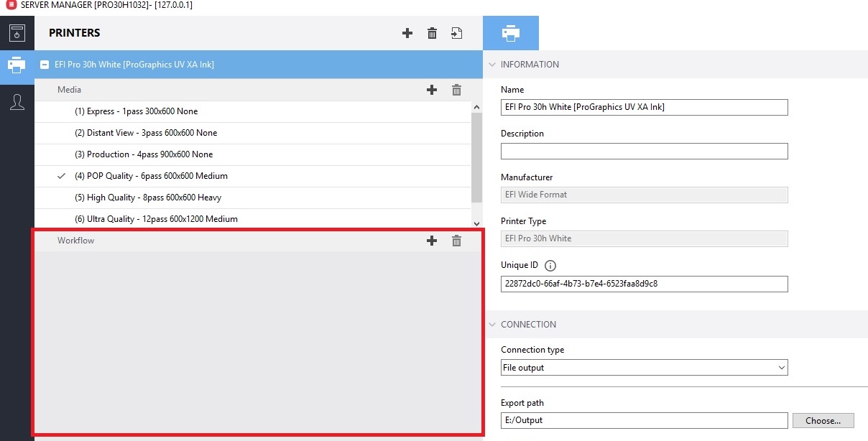The height and width of the screenshot is (441, 868).
Task: Open the server power panel in sidebar
Action: point(17,33)
